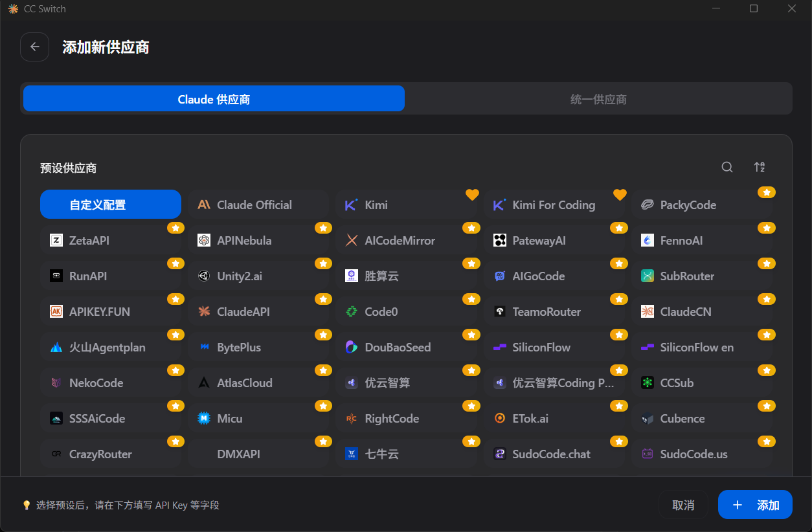
Task: Click the Unity2.ai logo icon
Action: pyautogui.click(x=204, y=276)
